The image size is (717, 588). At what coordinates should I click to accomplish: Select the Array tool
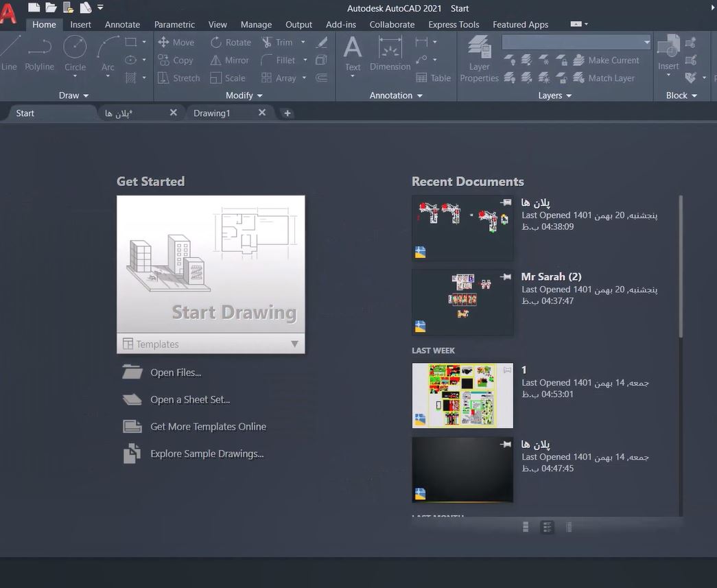pos(279,78)
